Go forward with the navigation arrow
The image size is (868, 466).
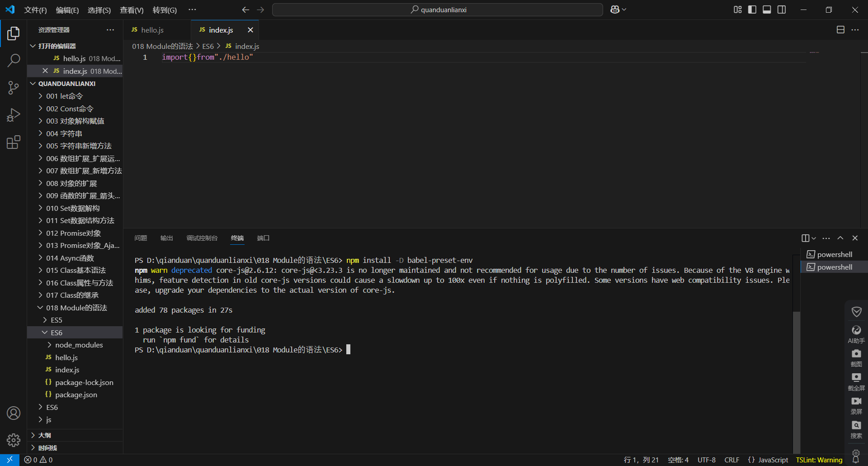click(260, 10)
